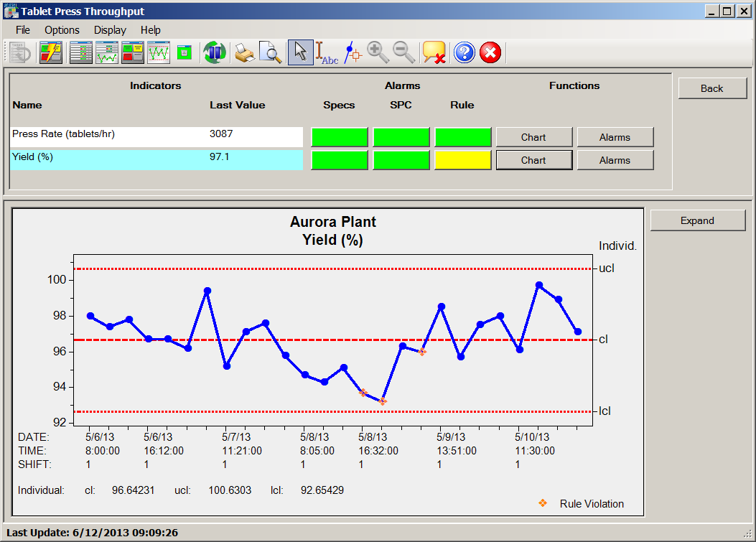Open the File menu
Screen dimensions: 756x542
point(22,30)
